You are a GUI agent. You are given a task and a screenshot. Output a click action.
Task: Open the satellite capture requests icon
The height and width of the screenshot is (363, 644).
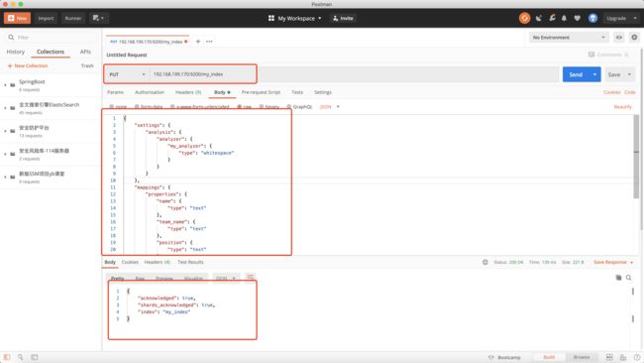538,18
